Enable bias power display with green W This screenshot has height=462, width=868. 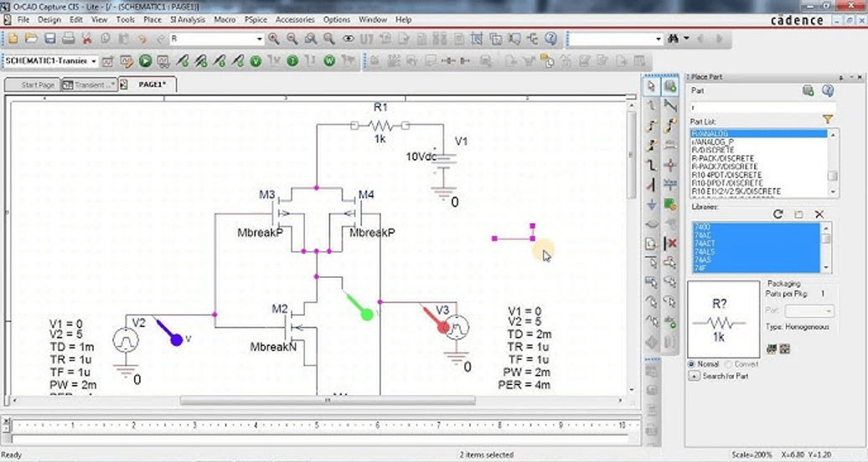[329, 61]
